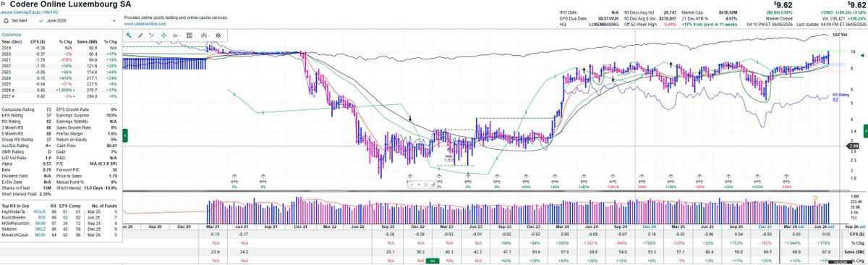Click the bell Set Alert button
The width and height of the screenshot is (868, 265).
(16, 21)
